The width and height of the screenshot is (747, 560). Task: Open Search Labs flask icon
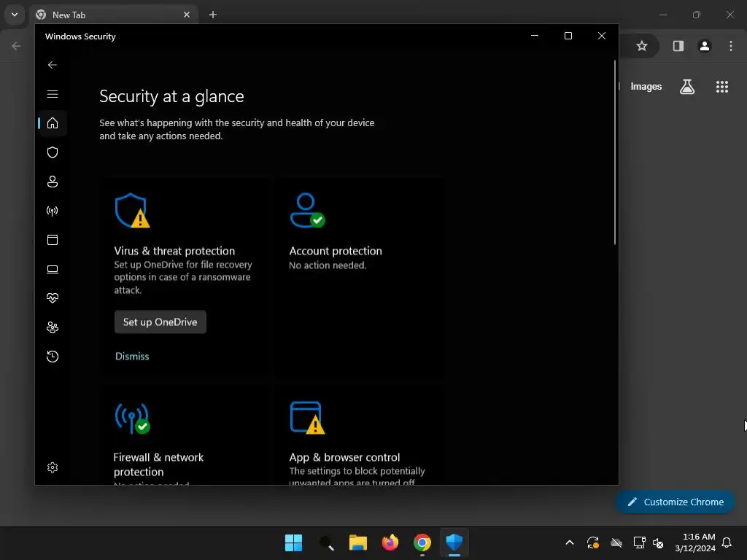pos(687,87)
